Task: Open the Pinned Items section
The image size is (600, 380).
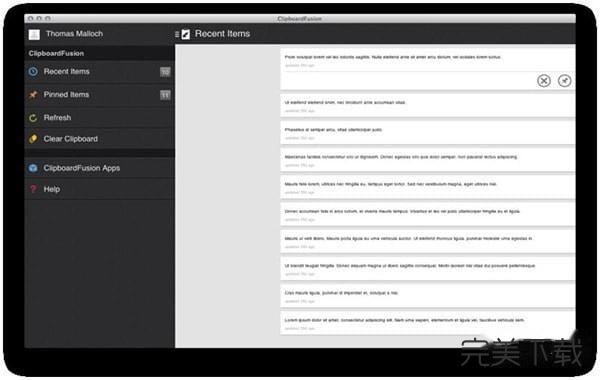Action: [99, 95]
